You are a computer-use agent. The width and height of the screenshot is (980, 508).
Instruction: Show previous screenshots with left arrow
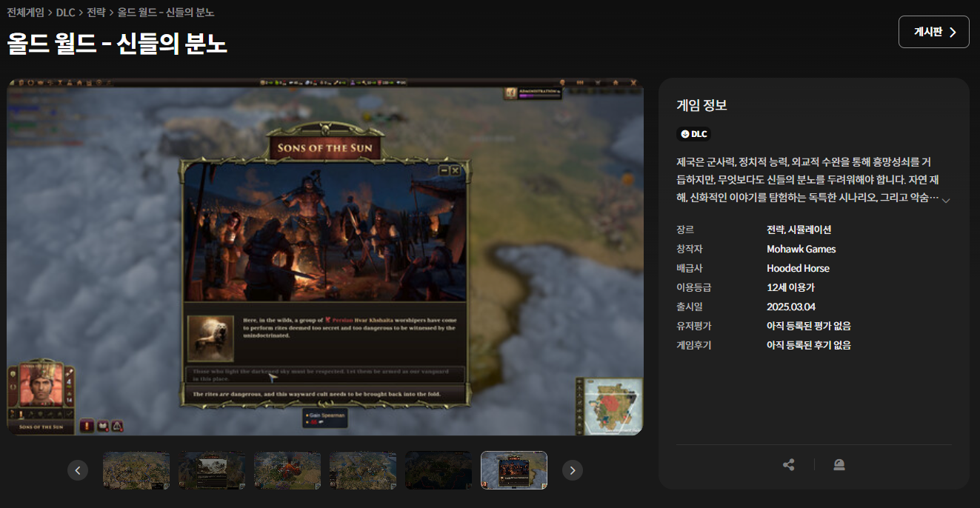tap(78, 470)
